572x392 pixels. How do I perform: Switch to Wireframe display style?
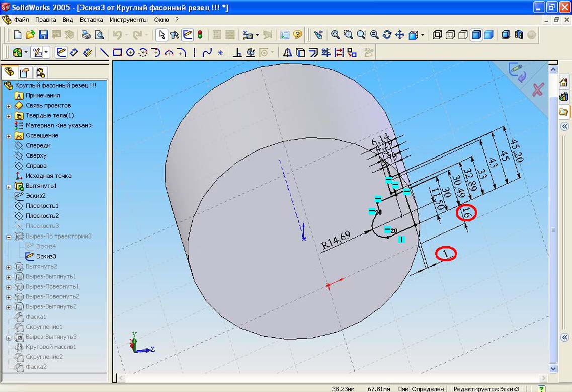point(437,35)
